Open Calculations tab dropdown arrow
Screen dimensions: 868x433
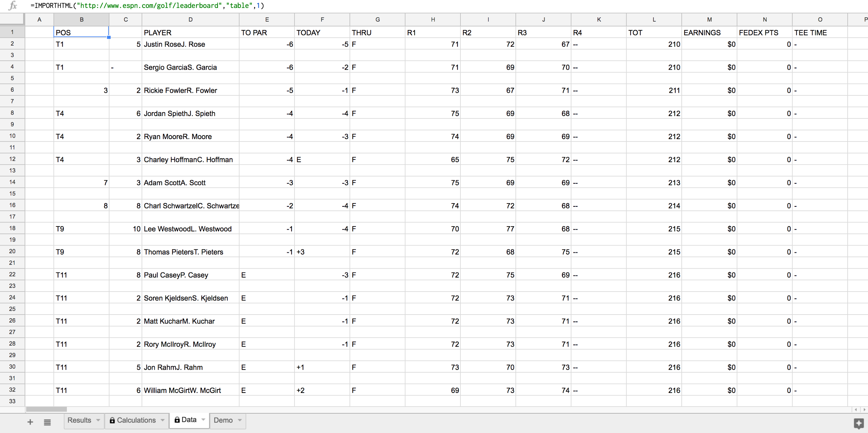(163, 420)
